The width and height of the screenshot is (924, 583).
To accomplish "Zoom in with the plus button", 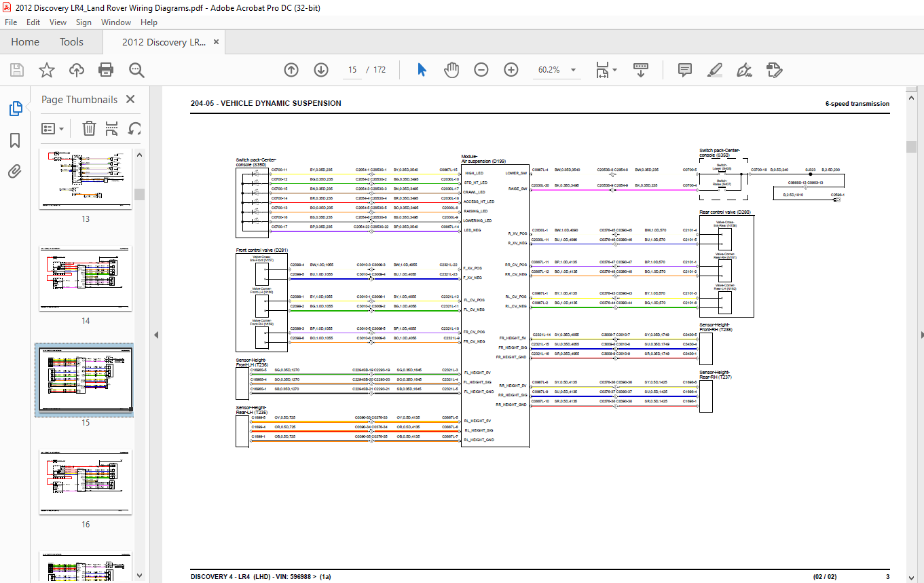I will click(511, 70).
